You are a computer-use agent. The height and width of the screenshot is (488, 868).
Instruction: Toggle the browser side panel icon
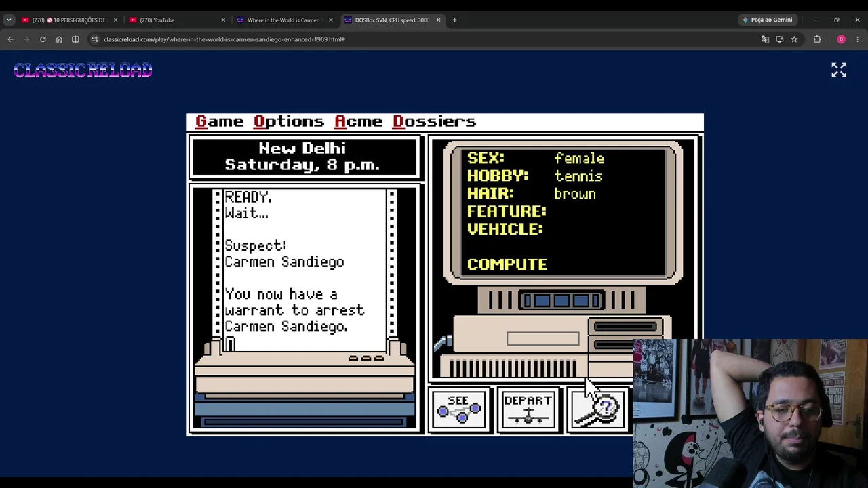(75, 39)
